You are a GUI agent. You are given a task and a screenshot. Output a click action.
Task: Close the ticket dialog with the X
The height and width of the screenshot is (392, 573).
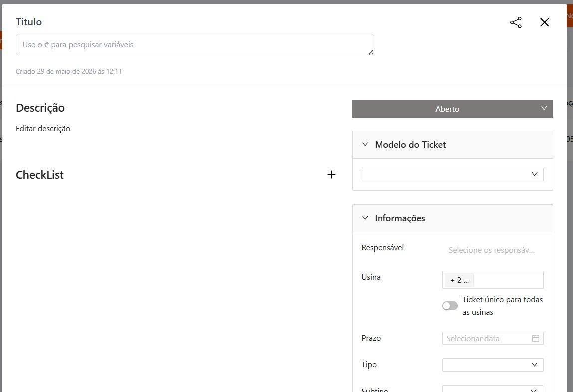click(545, 22)
